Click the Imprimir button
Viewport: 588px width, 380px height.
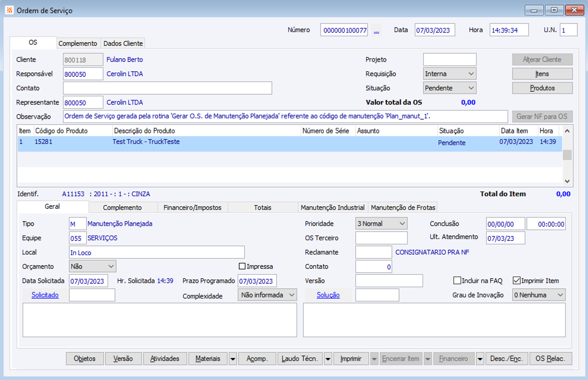coord(351,359)
